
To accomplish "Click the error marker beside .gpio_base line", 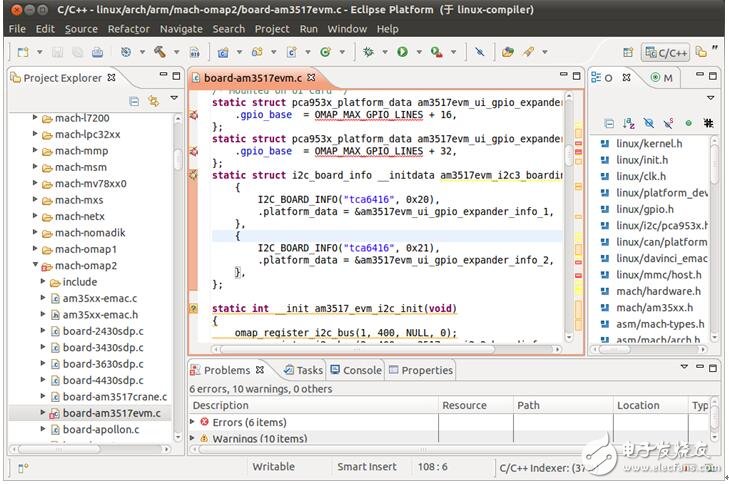I will [194, 115].
